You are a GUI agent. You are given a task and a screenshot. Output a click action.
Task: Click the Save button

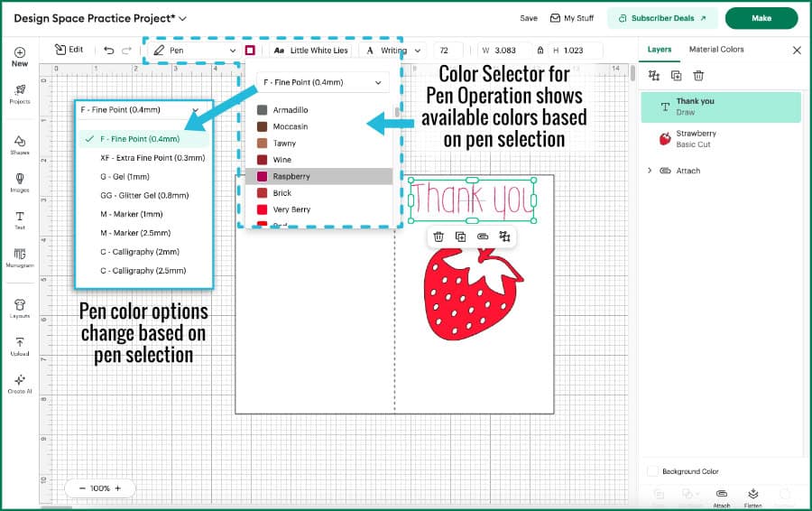(529, 18)
